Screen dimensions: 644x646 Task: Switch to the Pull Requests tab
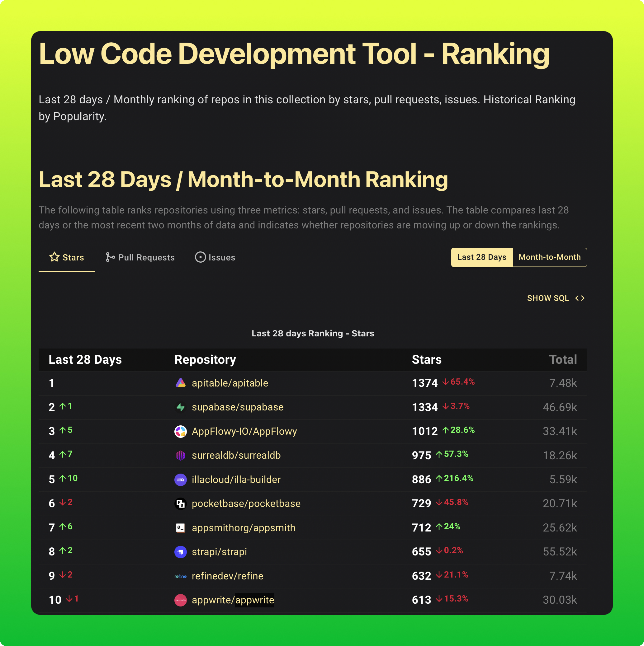click(140, 257)
